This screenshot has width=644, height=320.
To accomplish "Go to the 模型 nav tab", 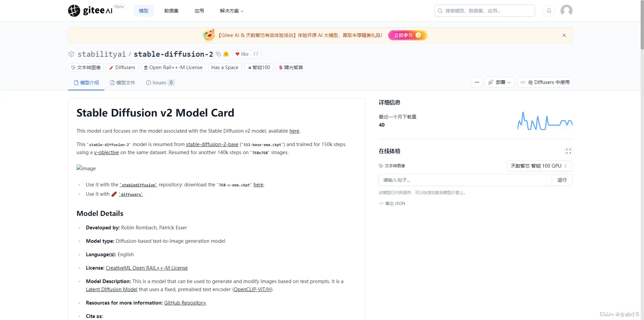I will [144, 11].
